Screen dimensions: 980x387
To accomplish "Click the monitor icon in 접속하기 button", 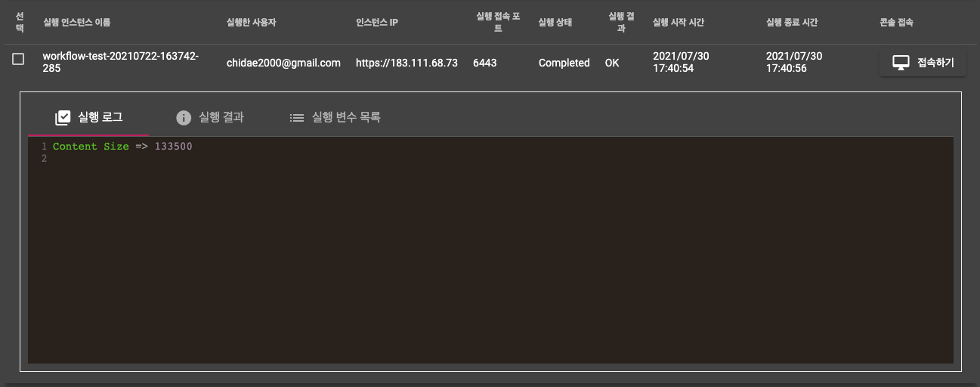I will click(901, 63).
